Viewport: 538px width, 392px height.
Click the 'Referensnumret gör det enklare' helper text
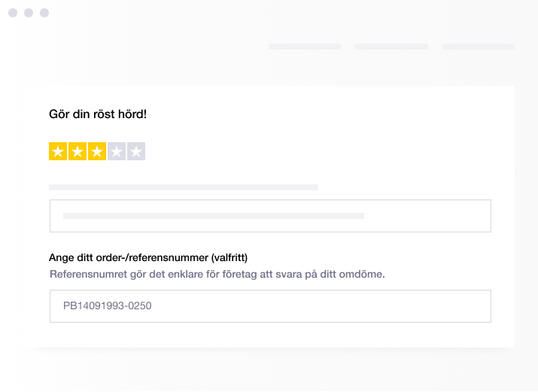[x=217, y=275]
